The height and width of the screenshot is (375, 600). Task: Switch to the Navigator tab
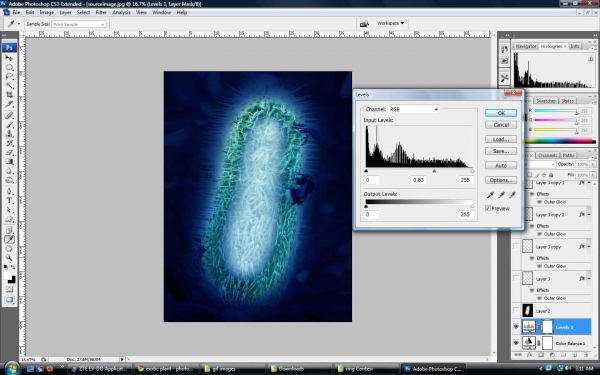coord(525,46)
